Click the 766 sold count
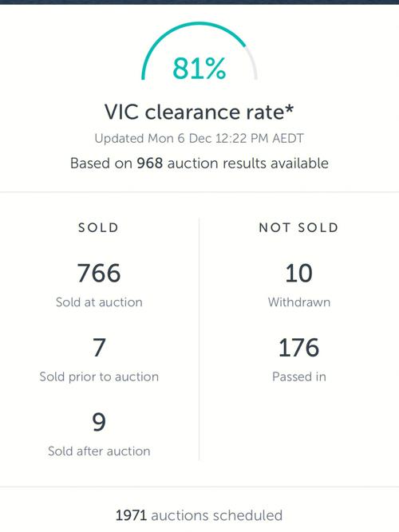The height and width of the screenshot is (532, 399). (99, 273)
